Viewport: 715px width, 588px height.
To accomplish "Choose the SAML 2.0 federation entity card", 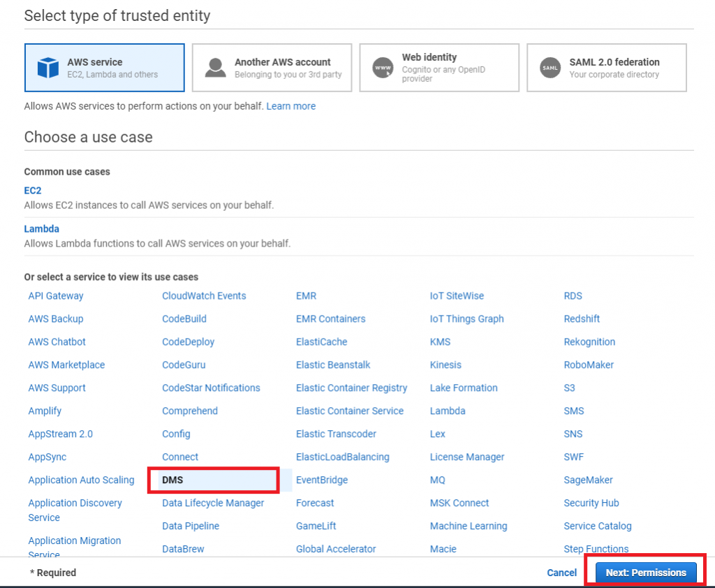I will (607, 68).
